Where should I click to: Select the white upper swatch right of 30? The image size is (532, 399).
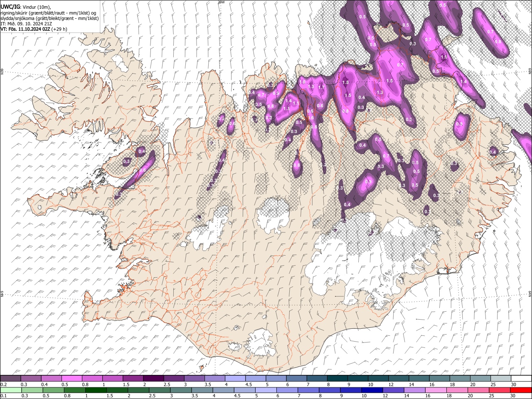522,379
